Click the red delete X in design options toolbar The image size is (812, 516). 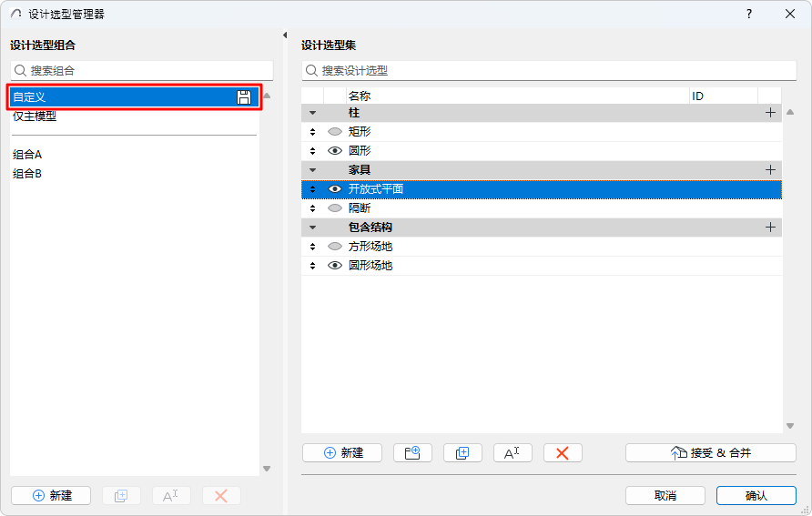point(563,453)
